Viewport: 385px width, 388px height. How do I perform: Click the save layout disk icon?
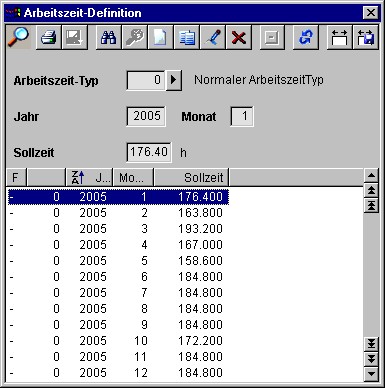click(x=366, y=37)
